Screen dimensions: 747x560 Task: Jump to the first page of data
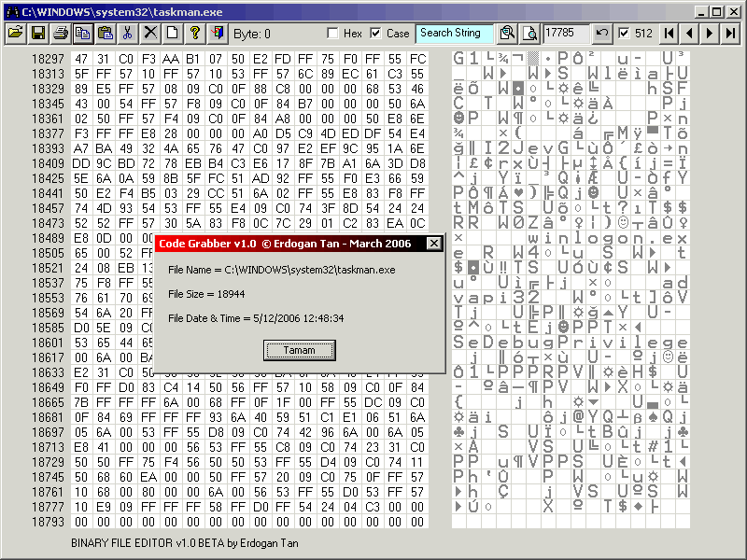click(x=669, y=33)
